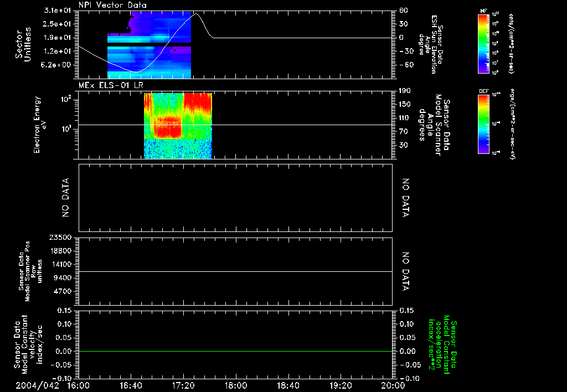Viewport: 567px width, 392px height.
Task: Click the NF color bar
Action: tap(483, 43)
